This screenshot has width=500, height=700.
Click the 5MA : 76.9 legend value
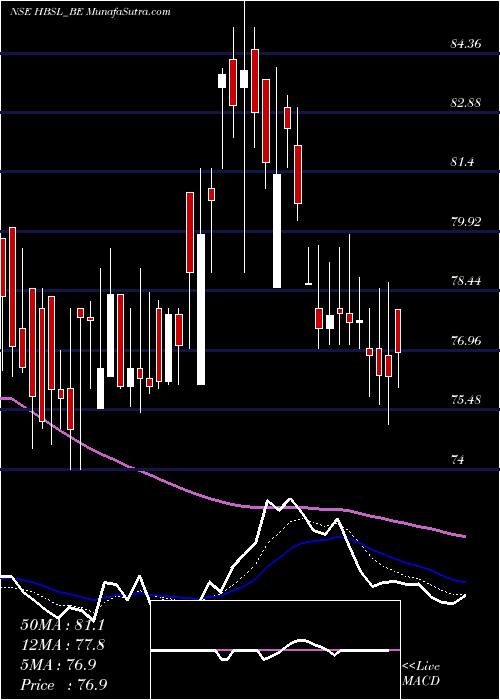pos(58,665)
